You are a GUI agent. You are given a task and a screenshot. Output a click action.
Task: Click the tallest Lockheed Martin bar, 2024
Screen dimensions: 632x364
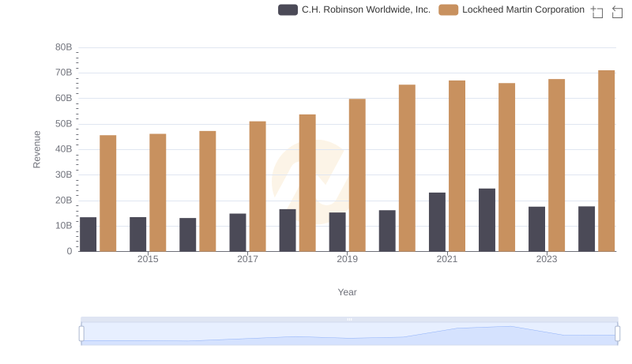(607, 161)
